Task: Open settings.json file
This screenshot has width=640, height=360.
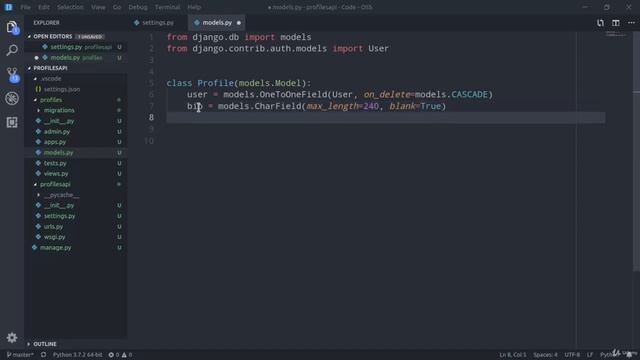Action: pos(62,89)
